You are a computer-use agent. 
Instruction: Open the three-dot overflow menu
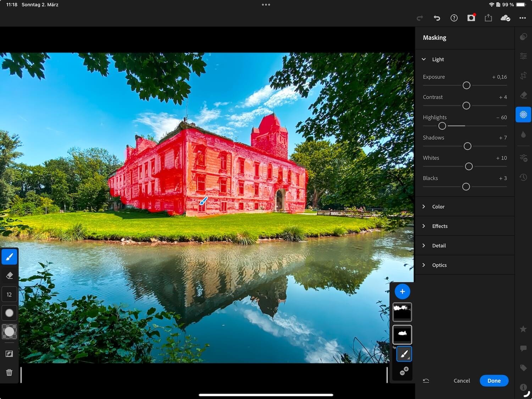(522, 18)
